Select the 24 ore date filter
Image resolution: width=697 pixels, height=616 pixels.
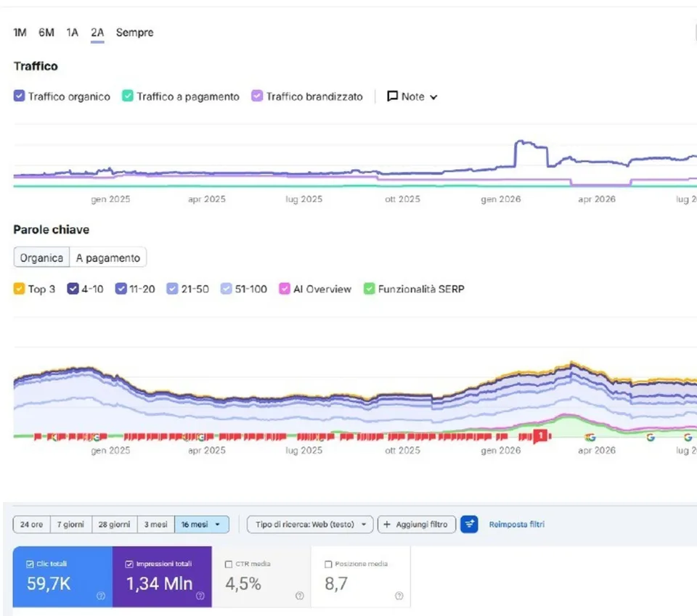(x=31, y=525)
